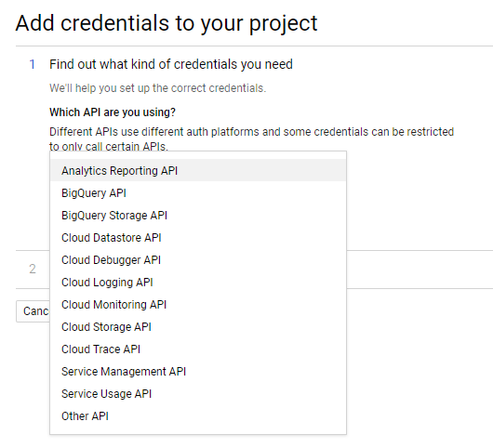
Task: Click 'We'll help you set up' helper text
Action: (x=157, y=88)
